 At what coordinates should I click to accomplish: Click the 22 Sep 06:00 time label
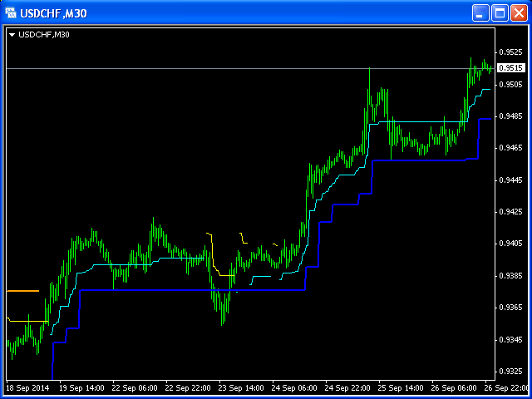135,387
